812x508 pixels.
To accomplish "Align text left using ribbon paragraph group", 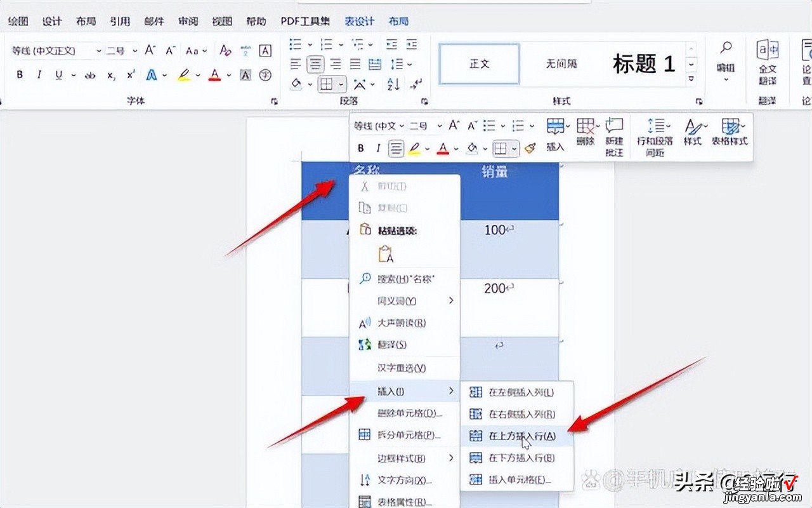I will tap(295, 64).
